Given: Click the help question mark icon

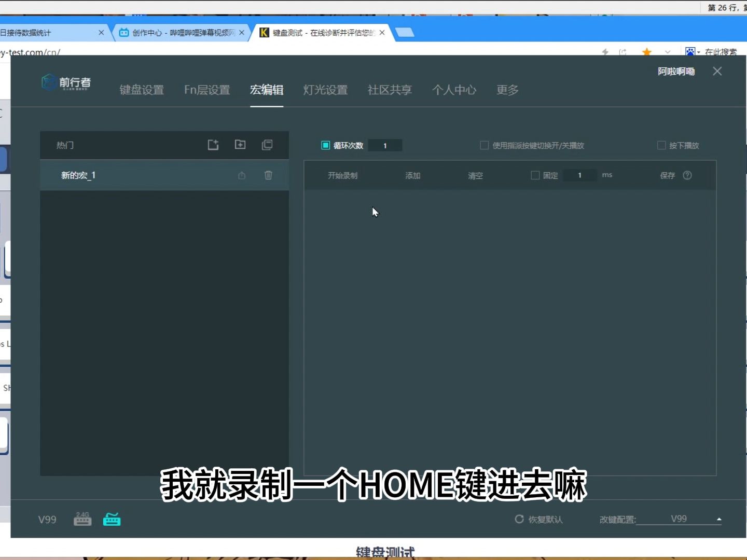Looking at the screenshot, I should point(687,175).
